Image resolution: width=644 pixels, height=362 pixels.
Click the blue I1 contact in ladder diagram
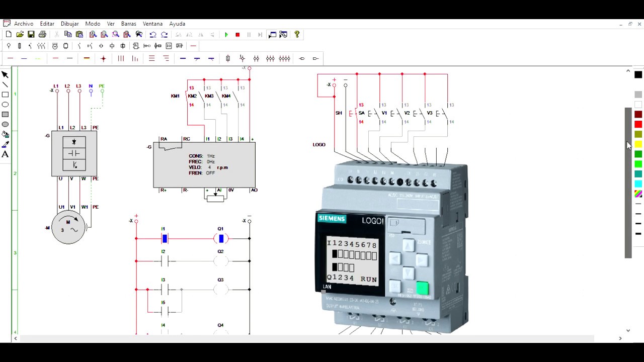pos(165,238)
